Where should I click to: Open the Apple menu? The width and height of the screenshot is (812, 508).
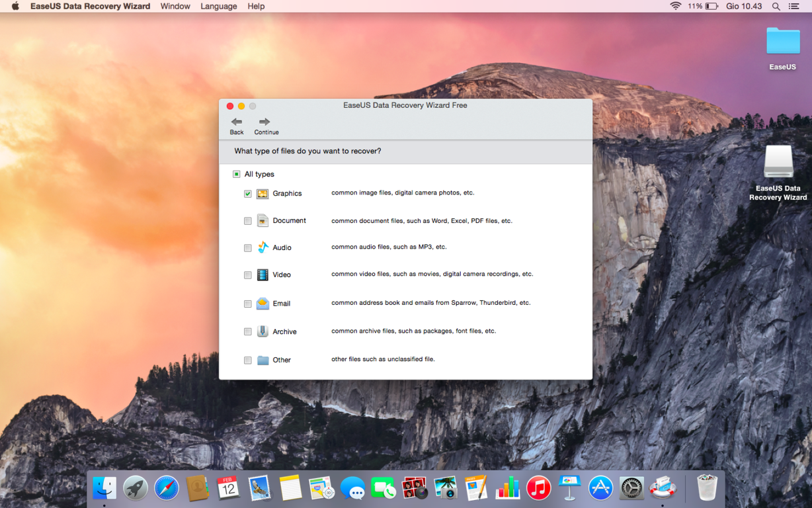pyautogui.click(x=15, y=6)
